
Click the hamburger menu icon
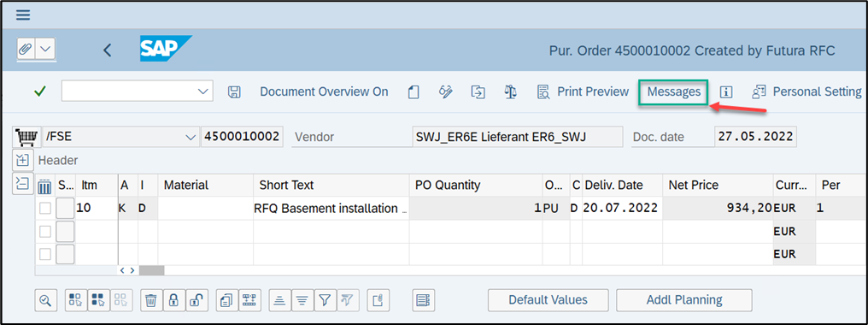(23, 15)
